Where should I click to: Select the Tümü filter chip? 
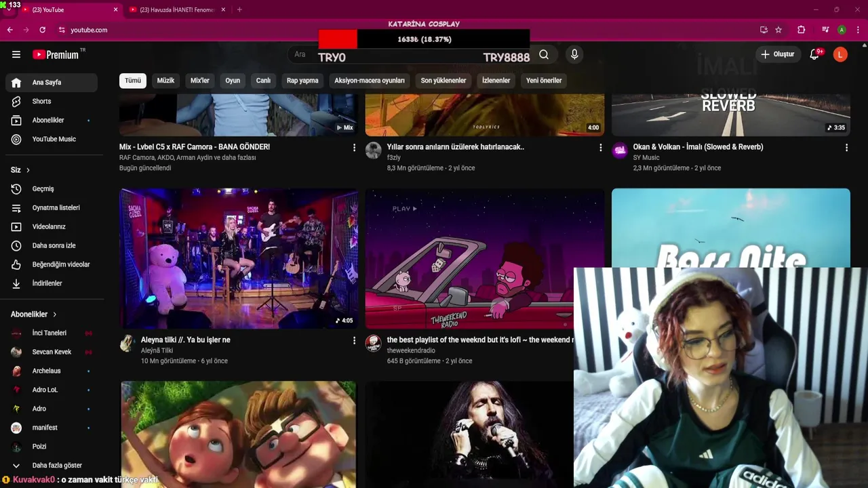point(133,81)
